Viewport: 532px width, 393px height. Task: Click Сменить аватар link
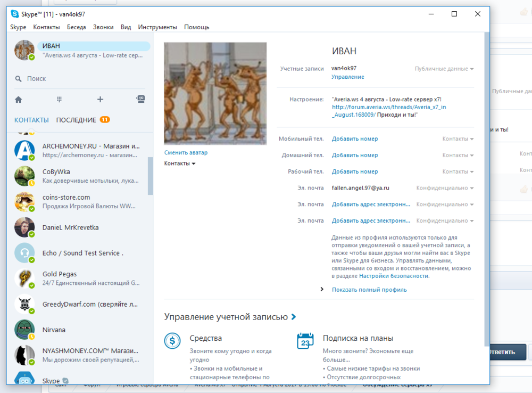(186, 152)
